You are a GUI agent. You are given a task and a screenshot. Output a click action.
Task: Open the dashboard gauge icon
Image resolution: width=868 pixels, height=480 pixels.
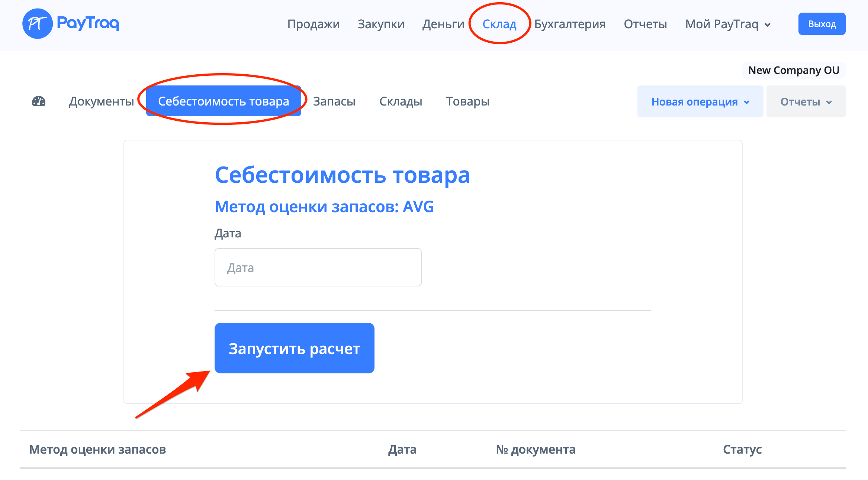point(39,101)
